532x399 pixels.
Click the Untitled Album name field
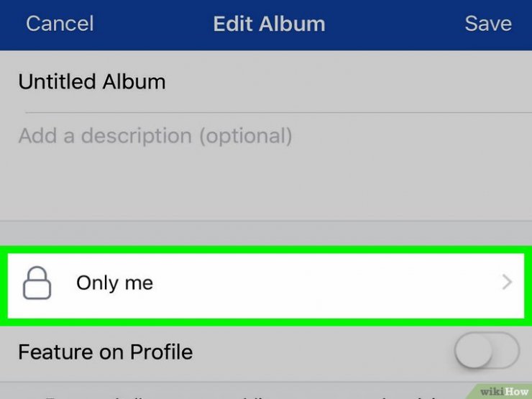point(266,82)
